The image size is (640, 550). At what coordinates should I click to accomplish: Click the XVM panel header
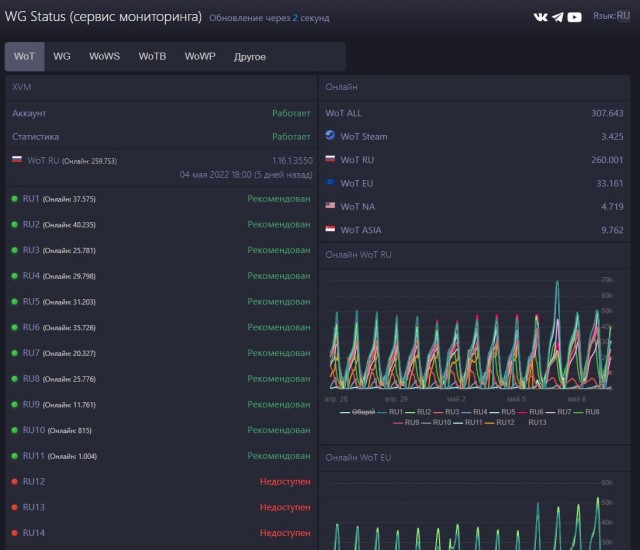(161, 87)
